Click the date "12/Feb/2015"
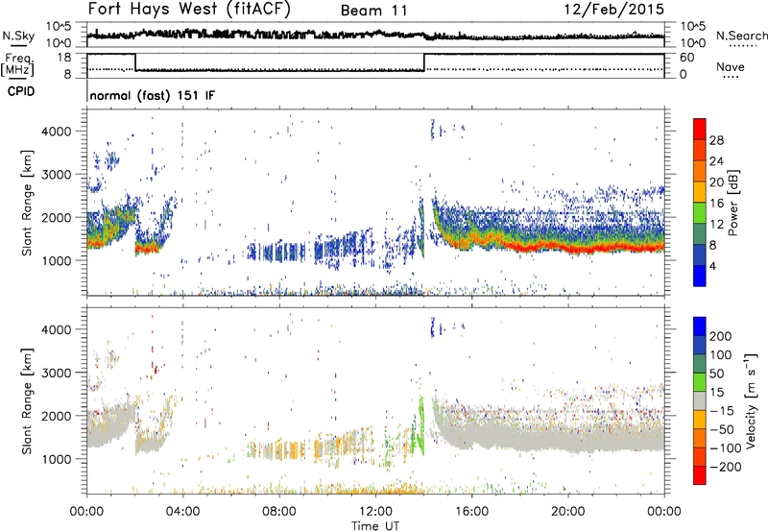The image size is (768, 532). pyautogui.click(x=614, y=10)
